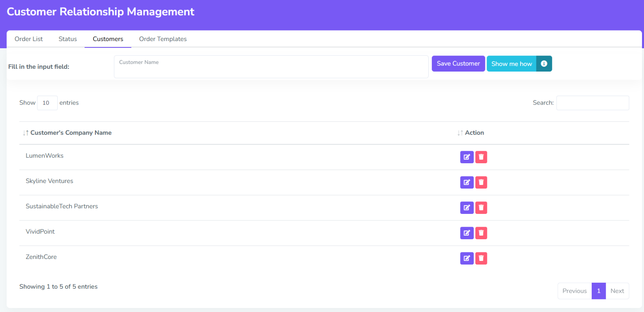Switch to the Order List tab
Screen dimensions: 644x312
pos(29,39)
